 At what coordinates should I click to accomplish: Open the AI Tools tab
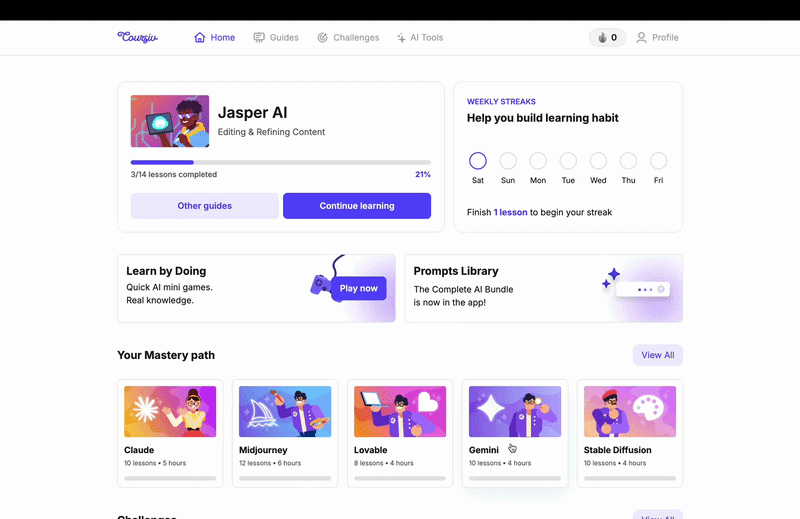[x=420, y=37]
